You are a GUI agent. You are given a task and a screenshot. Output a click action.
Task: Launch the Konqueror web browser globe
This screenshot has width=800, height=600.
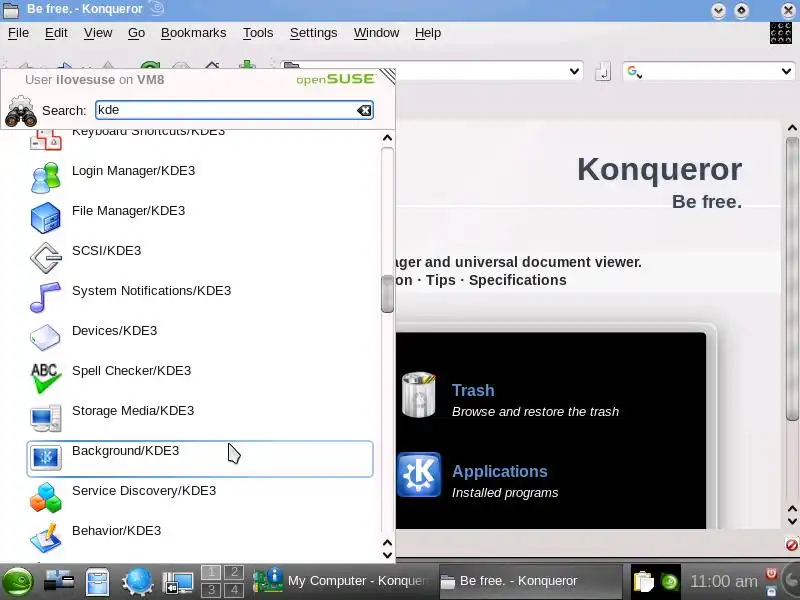point(137,582)
